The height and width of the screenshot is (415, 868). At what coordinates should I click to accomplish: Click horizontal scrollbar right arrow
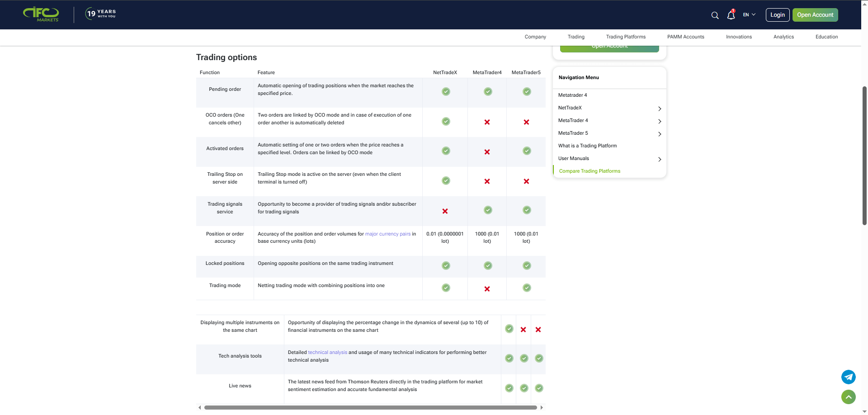[542, 408]
